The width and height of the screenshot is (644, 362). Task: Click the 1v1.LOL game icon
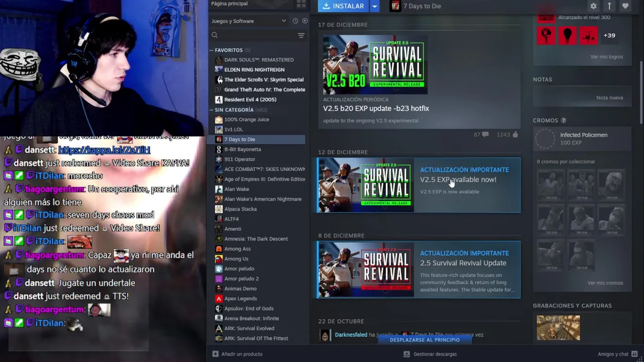218,129
